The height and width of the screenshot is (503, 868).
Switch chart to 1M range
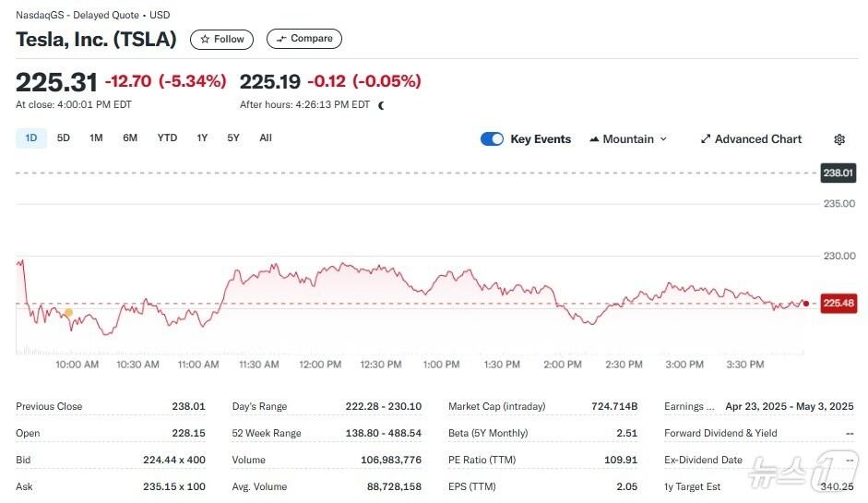tap(96, 138)
